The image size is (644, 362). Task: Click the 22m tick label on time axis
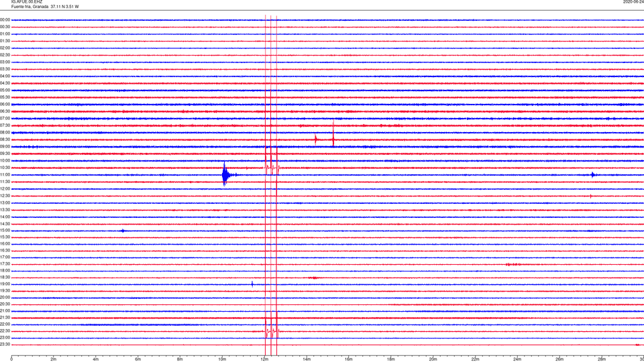(475, 359)
